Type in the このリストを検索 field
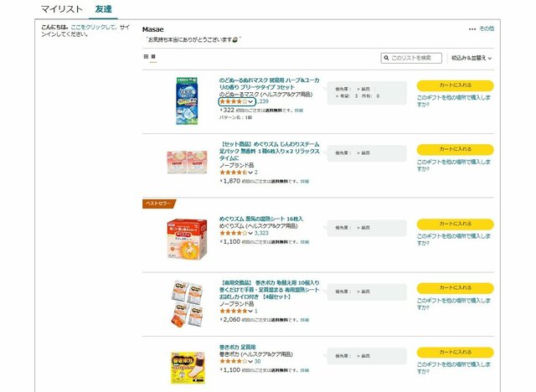The height and width of the screenshot is (392, 536). [x=415, y=58]
